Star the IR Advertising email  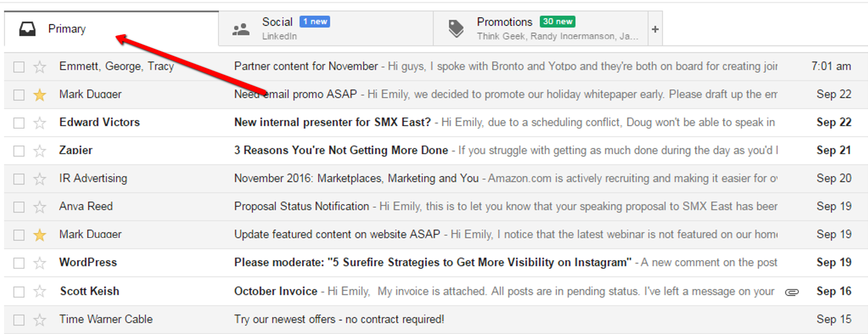(x=40, y=179)
